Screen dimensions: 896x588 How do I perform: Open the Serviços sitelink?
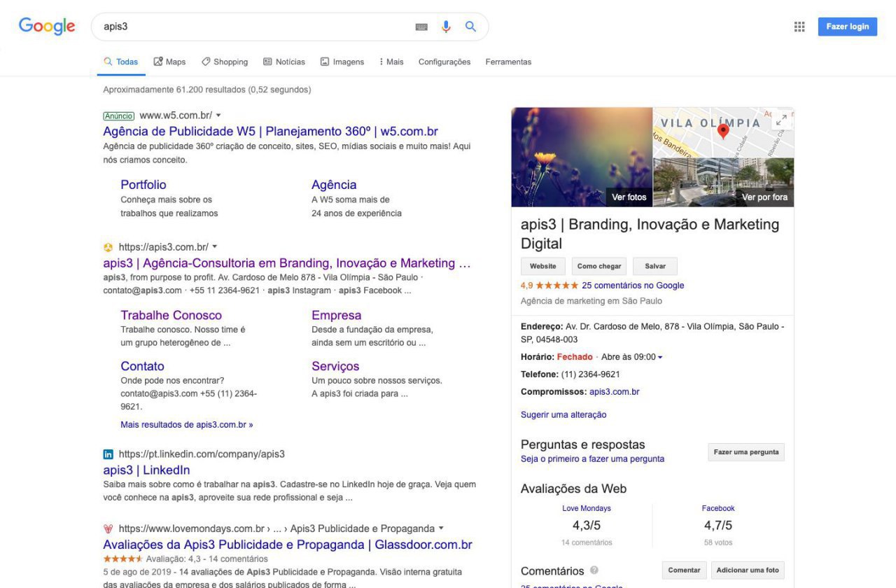pos(335,366)
